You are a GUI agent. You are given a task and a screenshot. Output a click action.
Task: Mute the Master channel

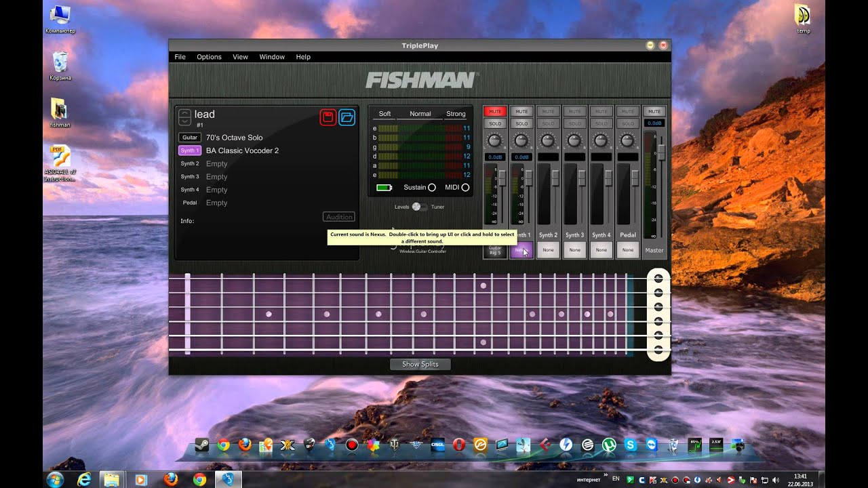pyautogui.click(x=654, y=111)
